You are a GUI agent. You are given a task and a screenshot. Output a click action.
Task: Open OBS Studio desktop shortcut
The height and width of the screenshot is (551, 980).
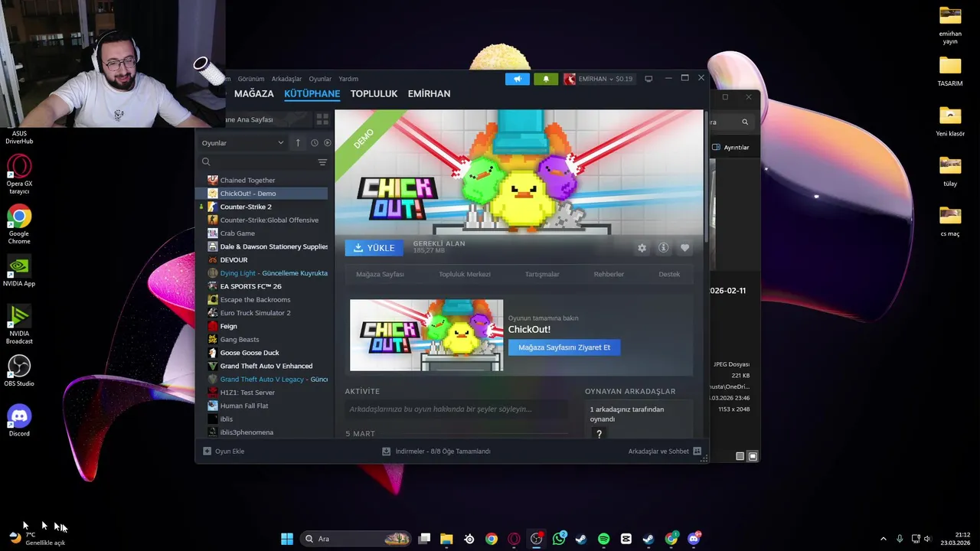click(x=19, y=371)
